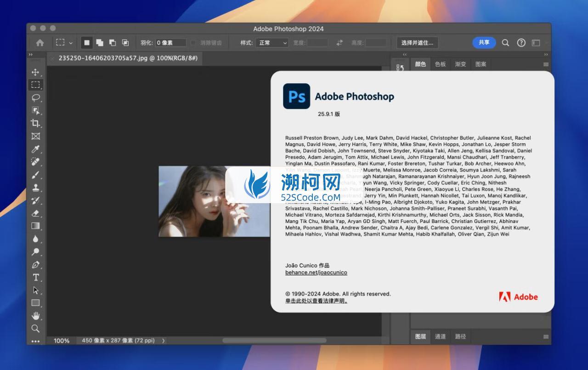Select the Zoom tool in left toolbar

[x=35, y=328]
